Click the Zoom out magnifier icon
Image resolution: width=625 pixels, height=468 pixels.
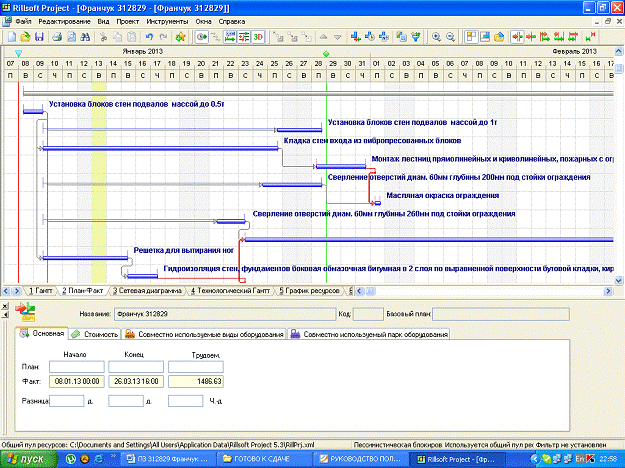coord(452,36)
